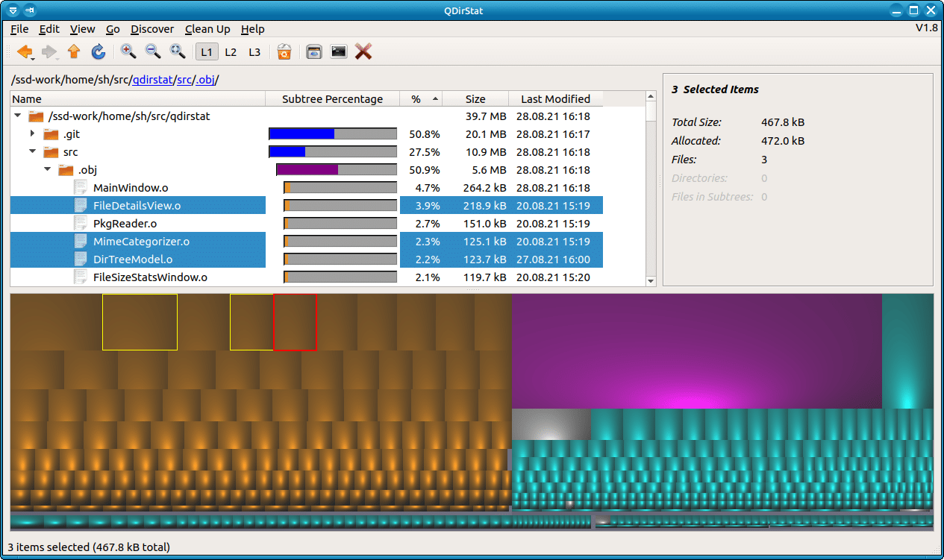The height and width of the screenshot is (560, 944).
Task: Click the gray treemap tile below magenta
Action: pos(551,424)
